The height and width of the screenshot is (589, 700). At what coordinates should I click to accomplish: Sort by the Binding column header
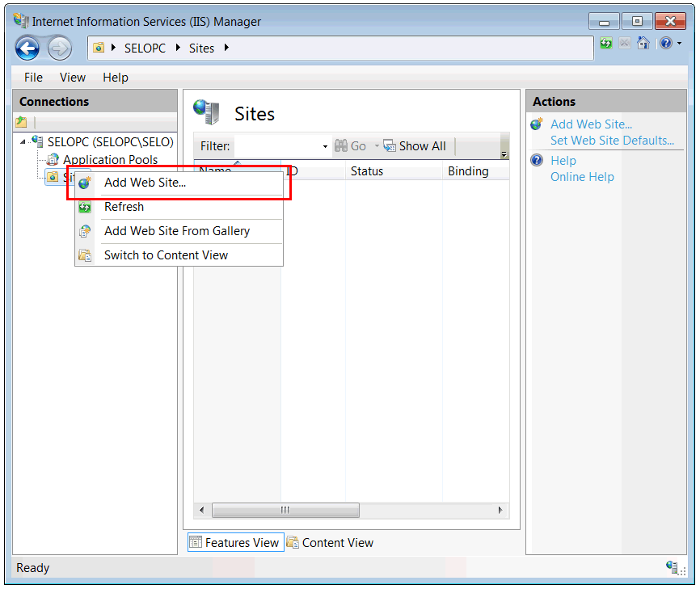(x=476, y=171)
